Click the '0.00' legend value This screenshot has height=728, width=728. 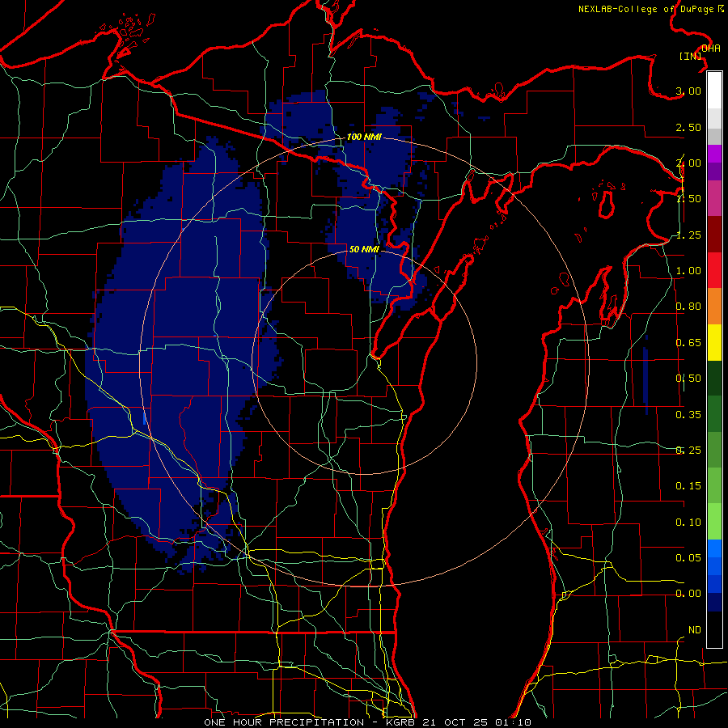[x=688, y=594]
